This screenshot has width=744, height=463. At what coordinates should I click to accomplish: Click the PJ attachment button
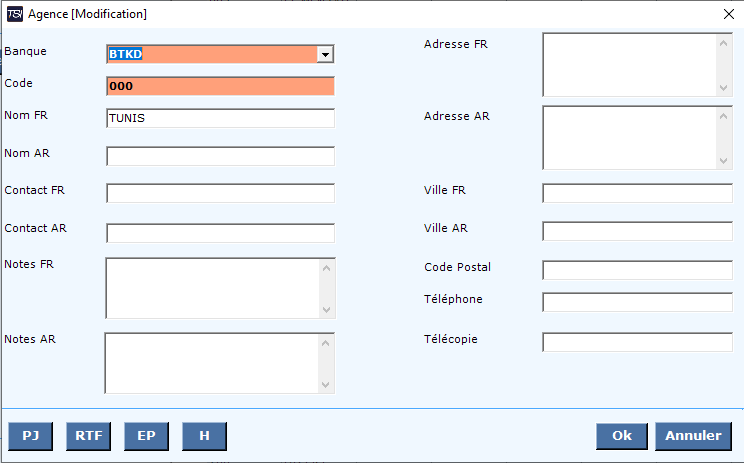30,435
